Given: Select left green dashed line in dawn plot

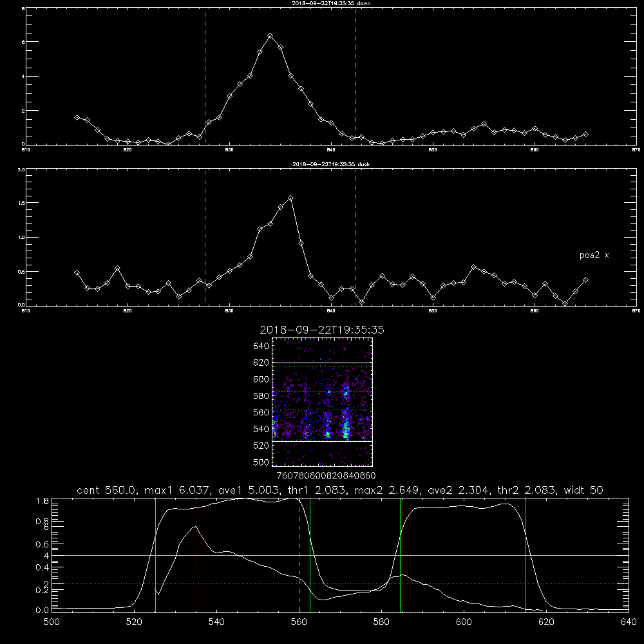Looking at the screenshot, I should (205, 77).
